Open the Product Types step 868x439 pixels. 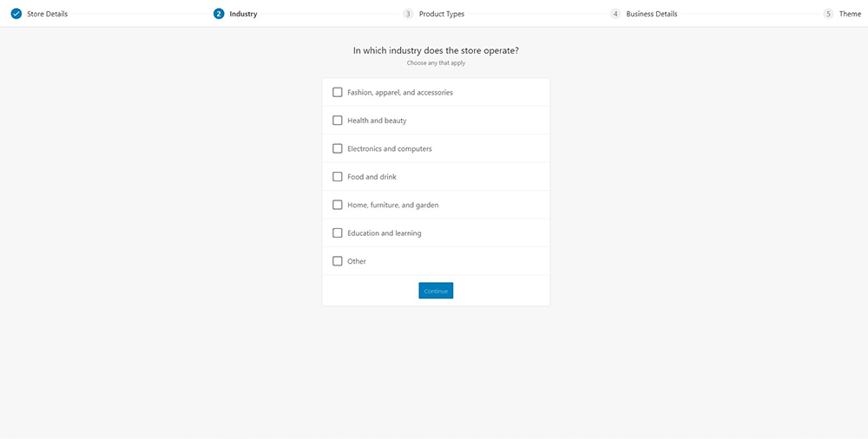point(442,14)
